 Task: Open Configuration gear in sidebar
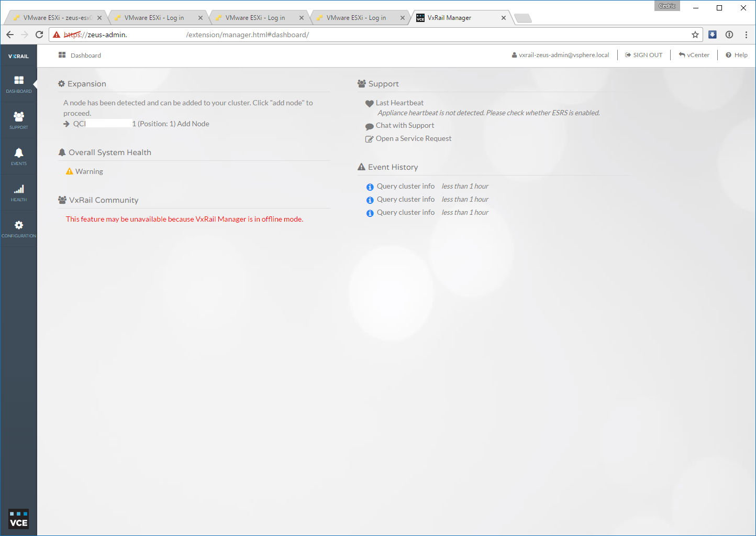coord(19,228)
